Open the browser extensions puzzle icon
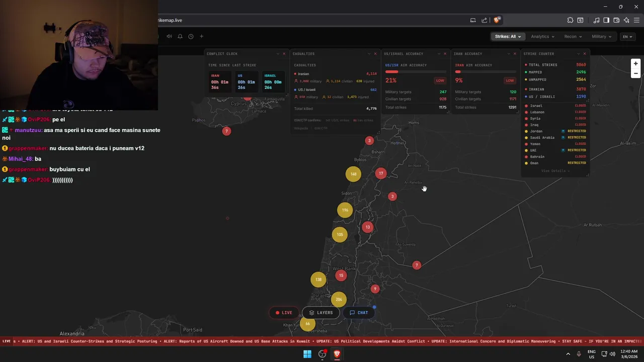The width and height of the screenshot is (644, 362). [x=570, y=20]
